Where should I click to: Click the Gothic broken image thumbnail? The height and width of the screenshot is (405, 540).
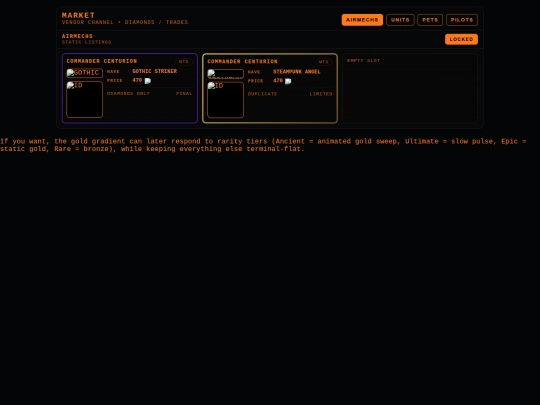[84, 73]
